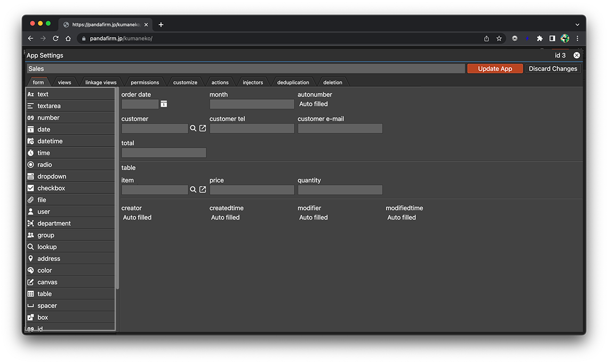The height and width of the screenshot is (364, 608).
Task: Toggle the browser side panel icon
Action: [x=552, y=38]
